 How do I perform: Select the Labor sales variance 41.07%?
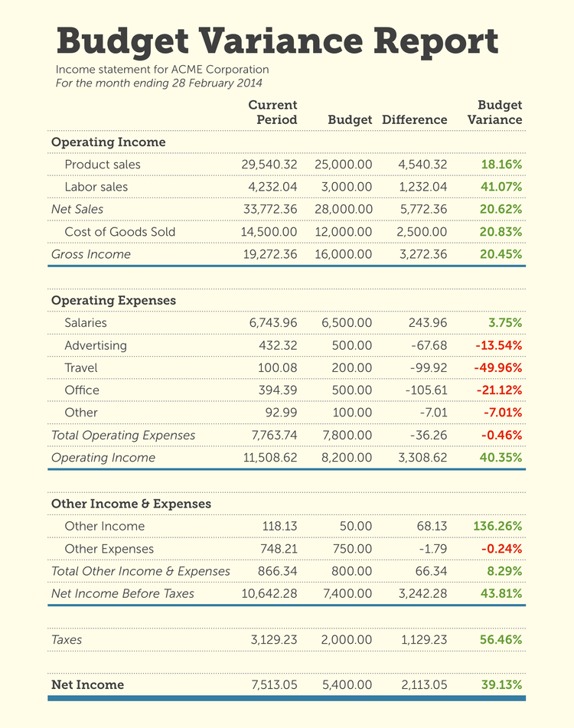point(501,187)
